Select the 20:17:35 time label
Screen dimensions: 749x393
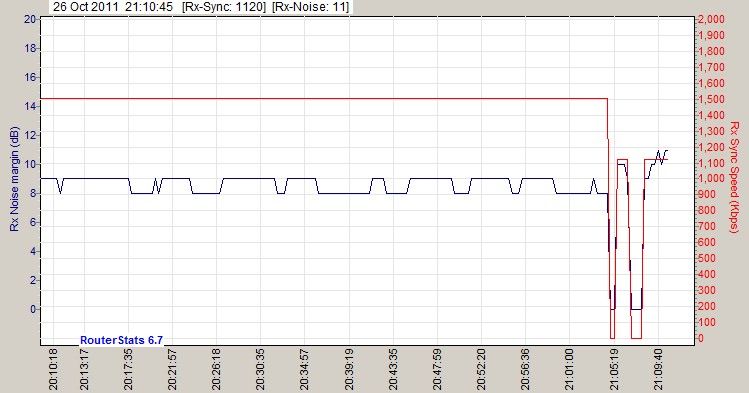click(x=128, y=369)
